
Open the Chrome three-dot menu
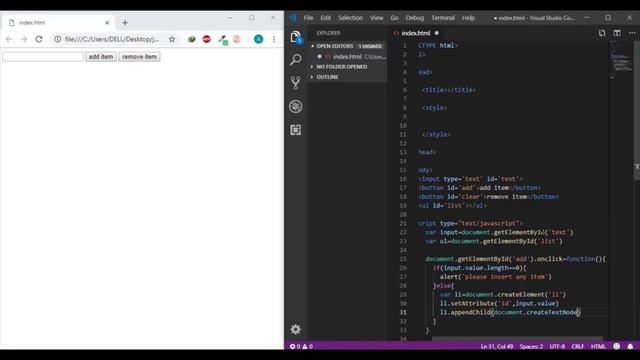(x=274, y=39)
